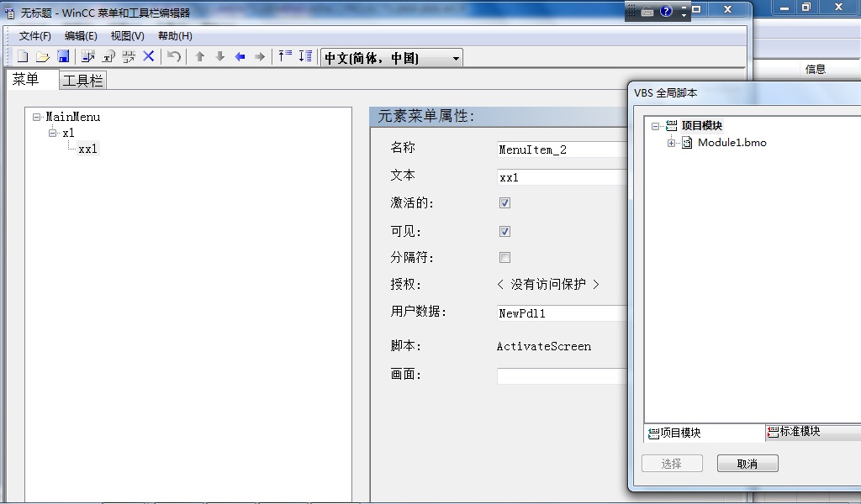The width and height of the screenshot is (861, 504).
Task: Toggle the 激活的 checkbox
Action: [504, 203]
